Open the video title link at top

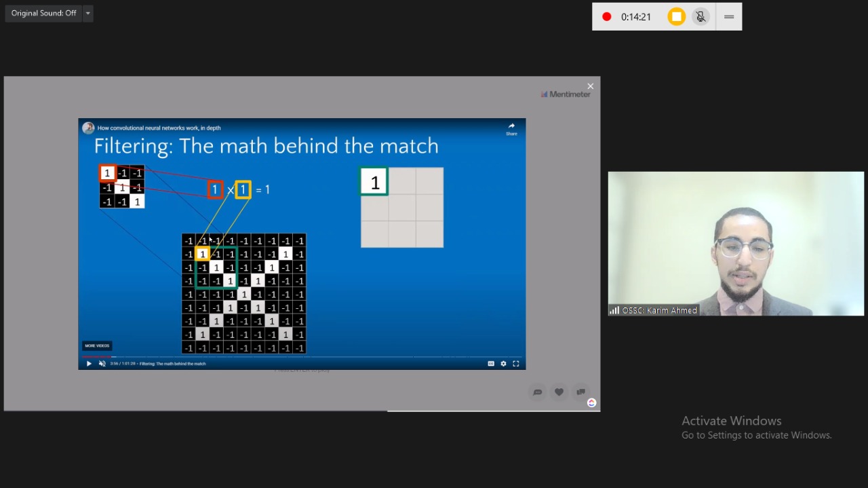[x=159, y=128]
